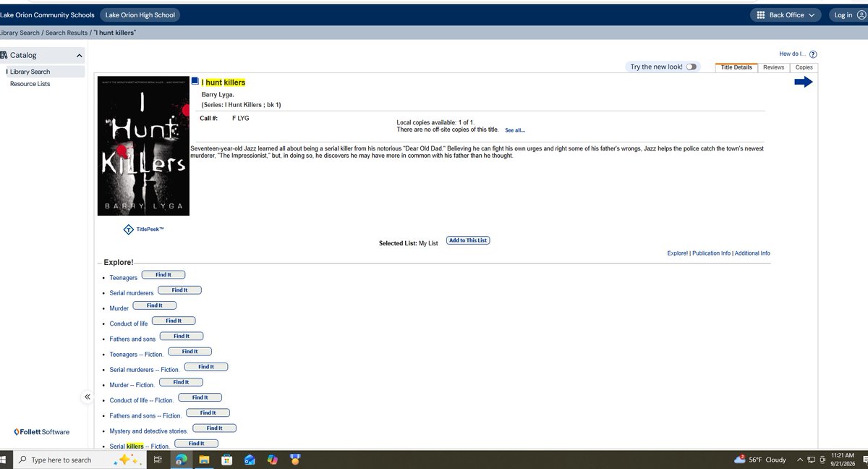The height and width of the screenshot is (469, 868).
Task: Click Find It beside Murder subject
Action: 155,305
